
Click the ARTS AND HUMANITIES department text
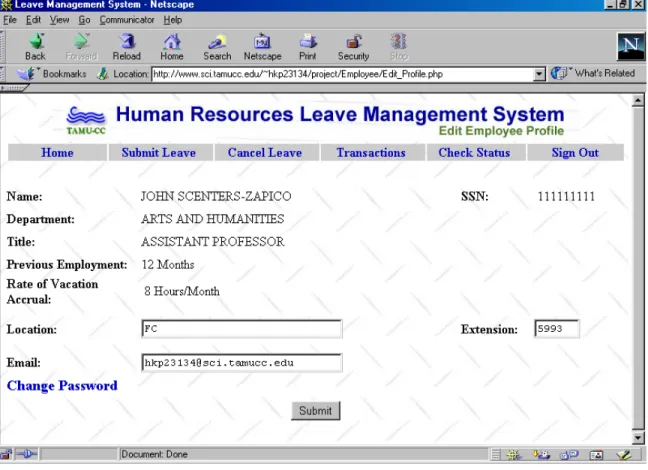tap(212, 219)
